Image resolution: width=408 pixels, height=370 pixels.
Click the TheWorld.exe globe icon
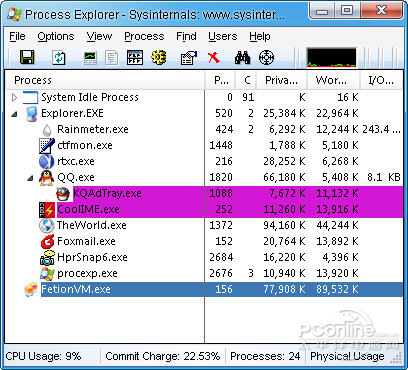pos(47,225)
